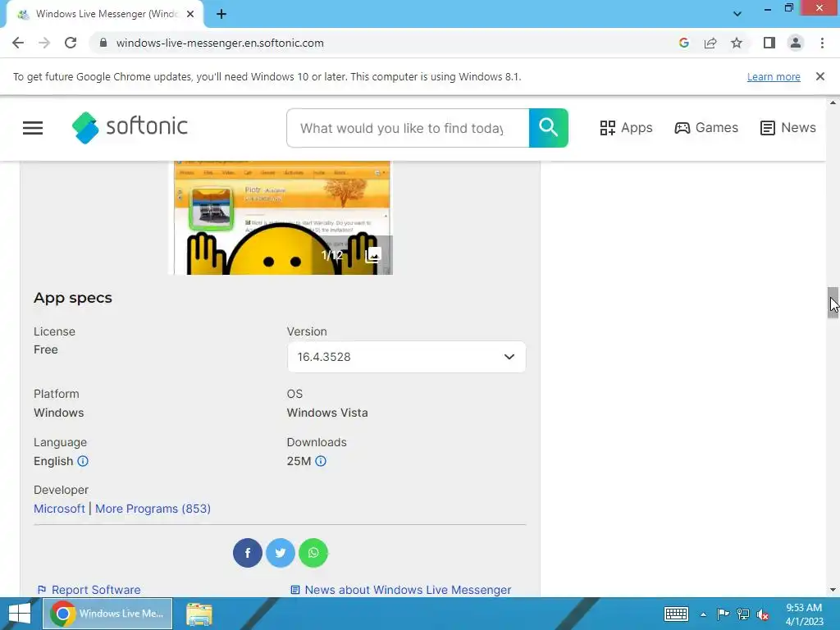Share via WhatsApp
The image size is (840, 630).
click(x=313, y=553)
